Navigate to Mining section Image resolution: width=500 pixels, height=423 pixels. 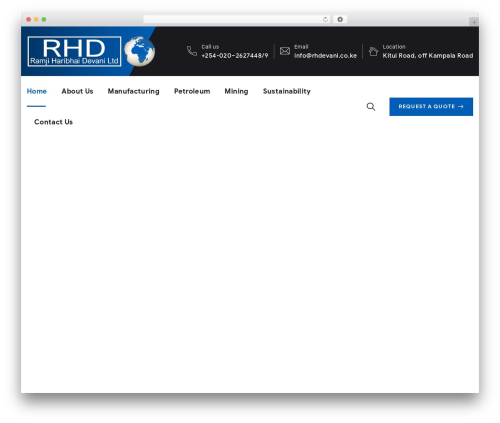pyautogui.click(x=236, y=91)
